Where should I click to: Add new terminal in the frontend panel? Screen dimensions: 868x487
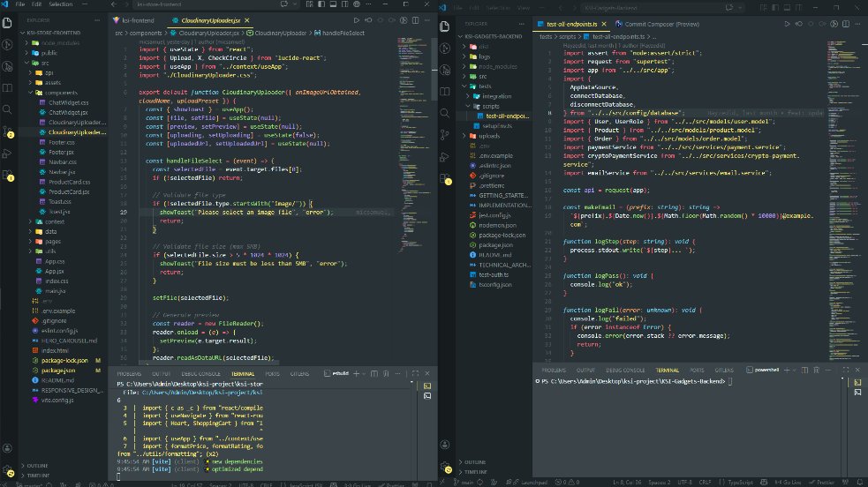[357, 374]
